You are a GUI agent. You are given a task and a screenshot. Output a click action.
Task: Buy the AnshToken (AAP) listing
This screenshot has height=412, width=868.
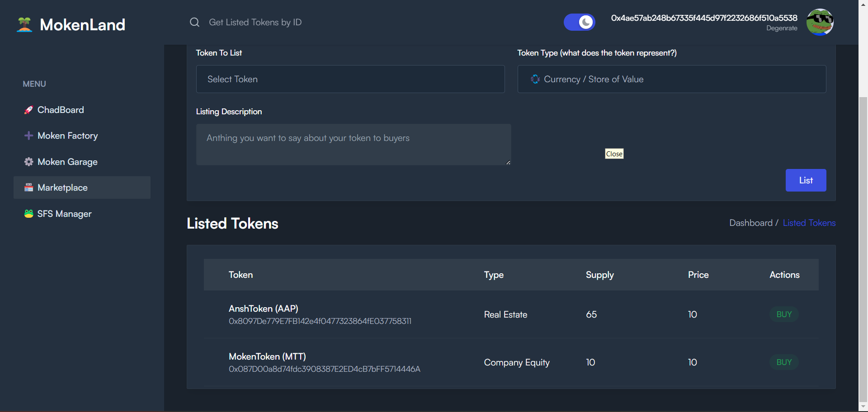coord(784,314)
